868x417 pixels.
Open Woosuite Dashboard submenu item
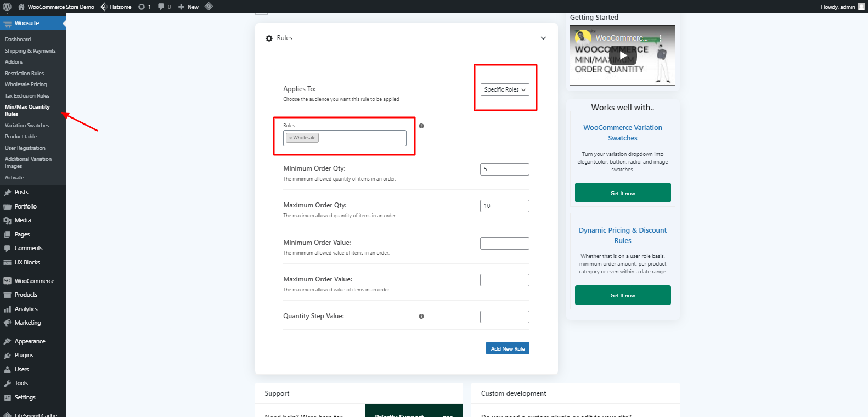tap(18, 40)
